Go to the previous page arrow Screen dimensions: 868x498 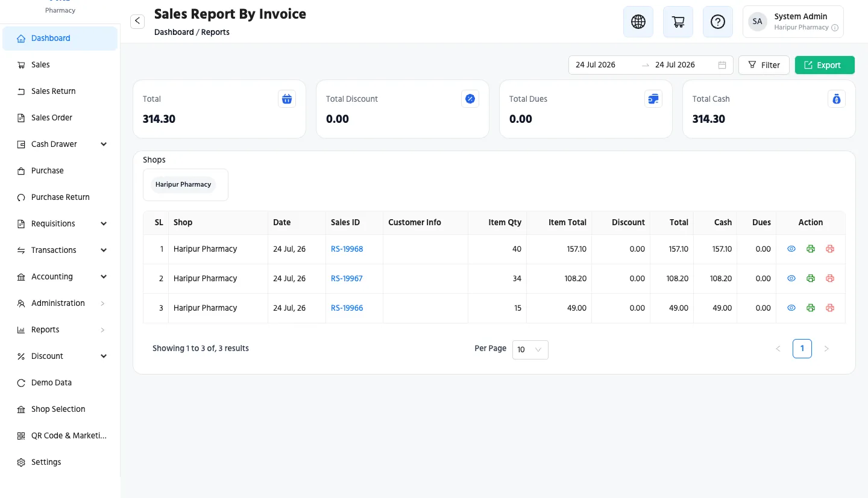tap(778, 349)
